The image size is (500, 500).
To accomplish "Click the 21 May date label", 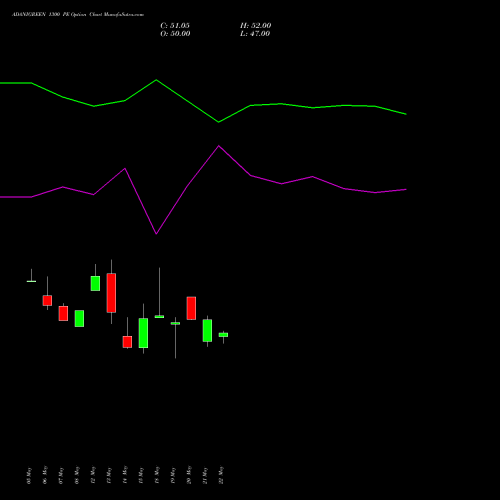I will point(205,476).
